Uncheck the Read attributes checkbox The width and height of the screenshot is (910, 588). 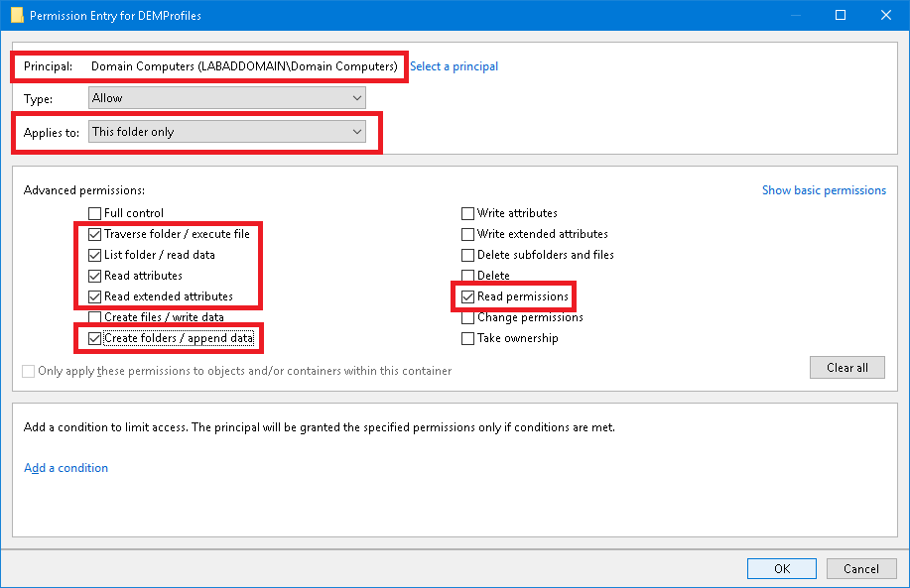click(x=95, y=276)
